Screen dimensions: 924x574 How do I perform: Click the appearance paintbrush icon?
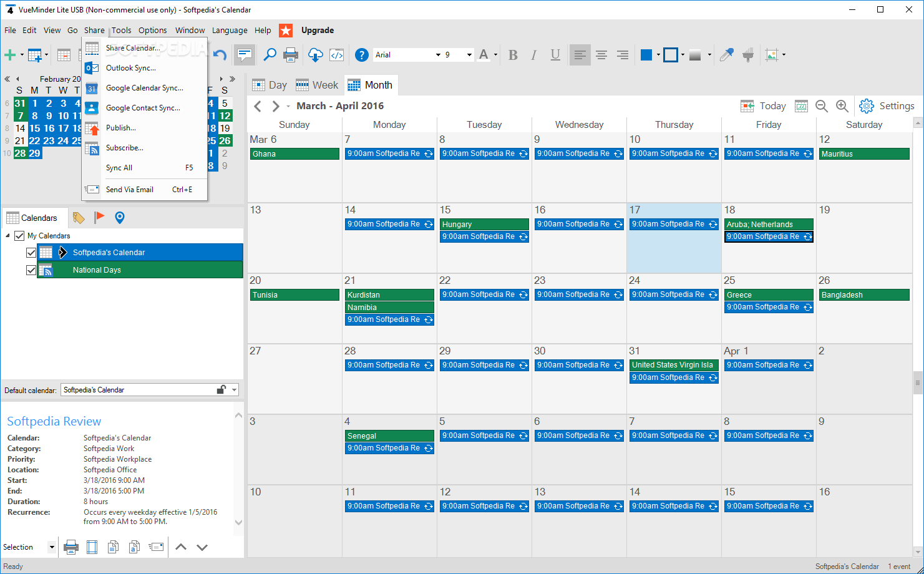(x=748, y=55)
